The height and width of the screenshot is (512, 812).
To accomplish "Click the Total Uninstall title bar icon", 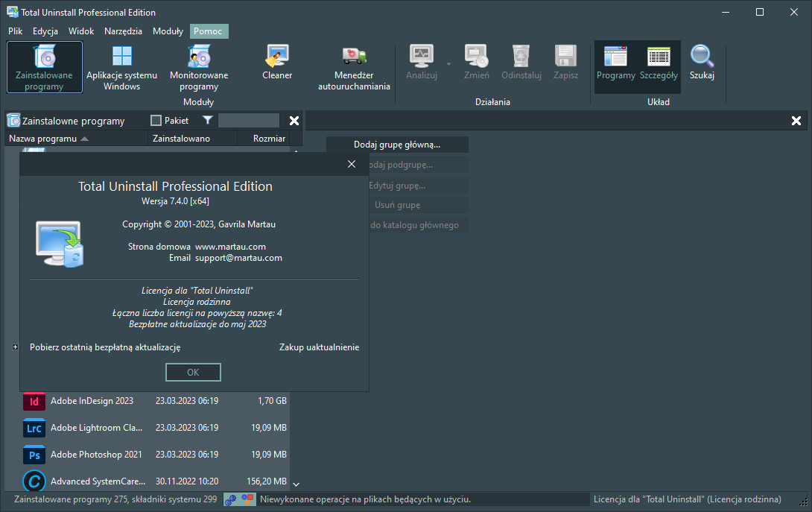I will pyautogui.click(x=13, y=12).
